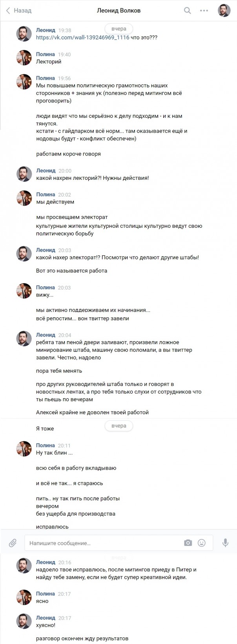Click the first "вчера" date separator
237x644 pixels.
click(x=118, y=29)
